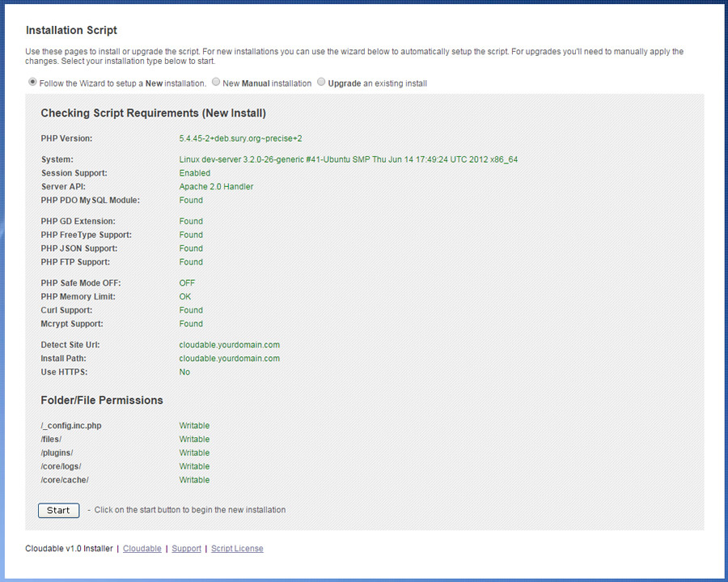Click the PHP Memory Limit 'OK' status
Viewport: 728px width, 582px height.
[x=185, y=297]
